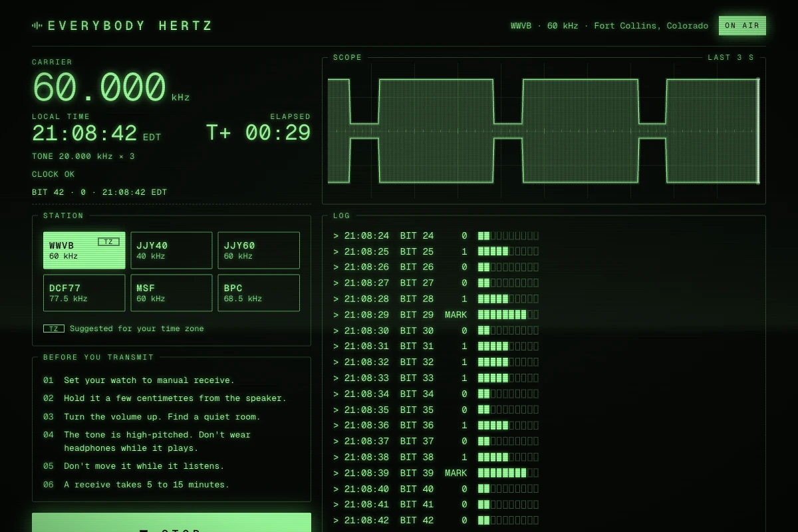Click the local time 21:08:42 readout
The height and width of the screenshot is (532, 798).
96,134
